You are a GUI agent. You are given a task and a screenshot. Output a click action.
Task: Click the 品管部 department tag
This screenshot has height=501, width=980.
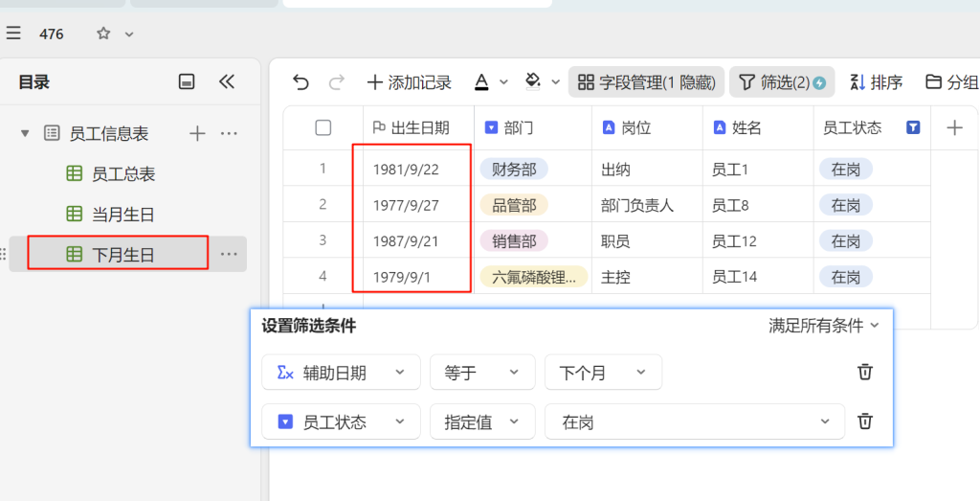coord(514,205)
